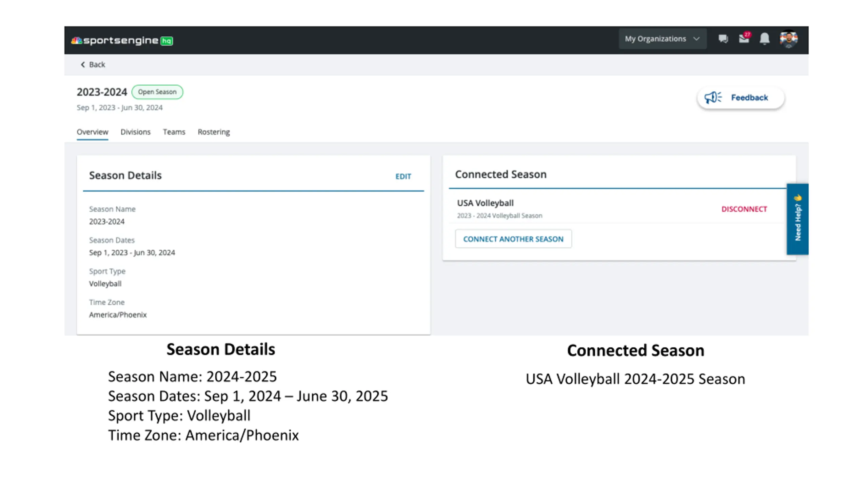Viewport: 868px width, 488px height.
Task: Click the USA Volleyball connected season name
Action: point(485,203)
